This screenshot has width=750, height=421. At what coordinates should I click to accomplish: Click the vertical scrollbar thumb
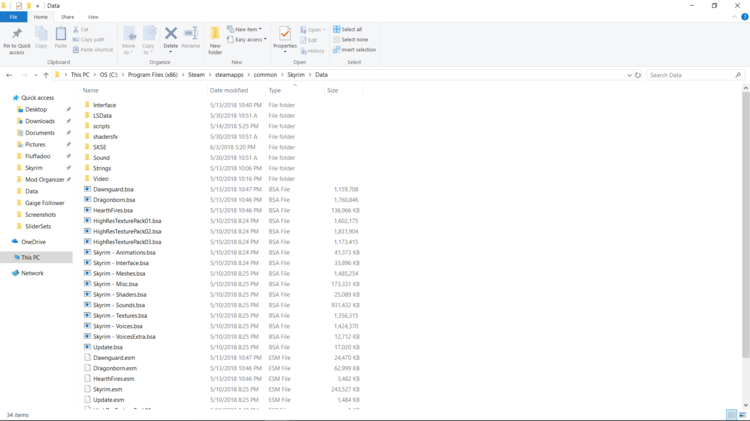[745, 225]
